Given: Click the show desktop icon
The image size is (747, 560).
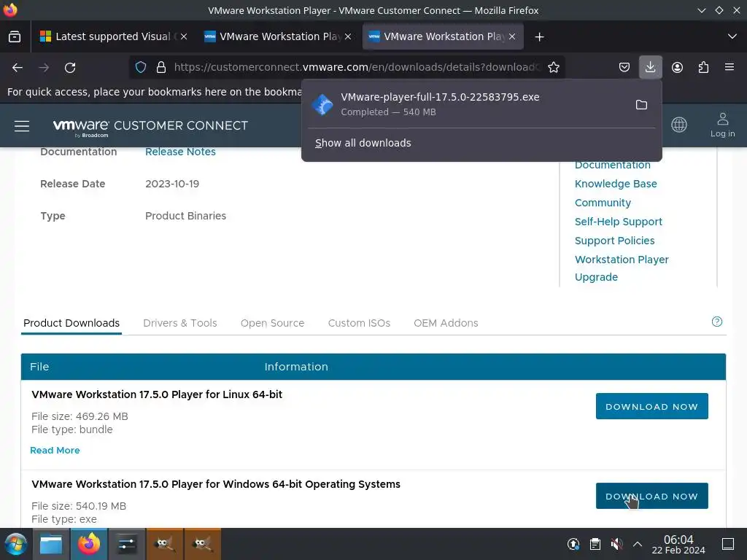Looking at the screenshot, I should [x=728, y=544].
